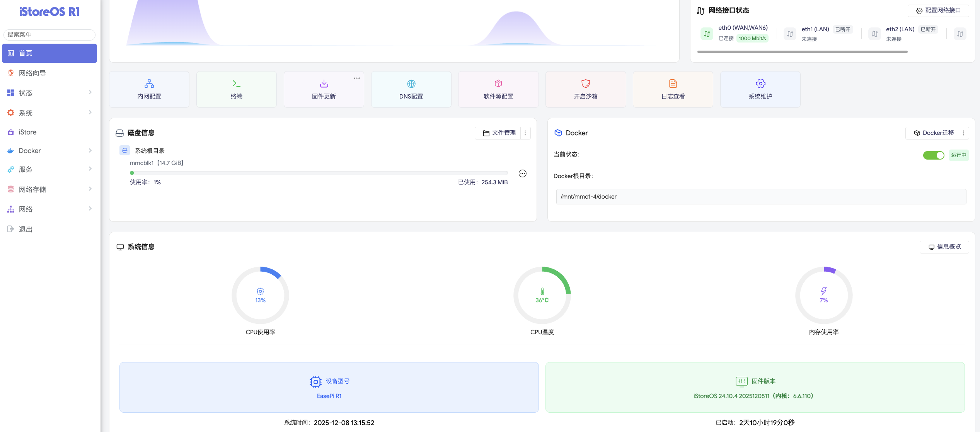Click the 搜索菜单 search field
Viewport: 980px width, 432px height.
pos(49,34)
